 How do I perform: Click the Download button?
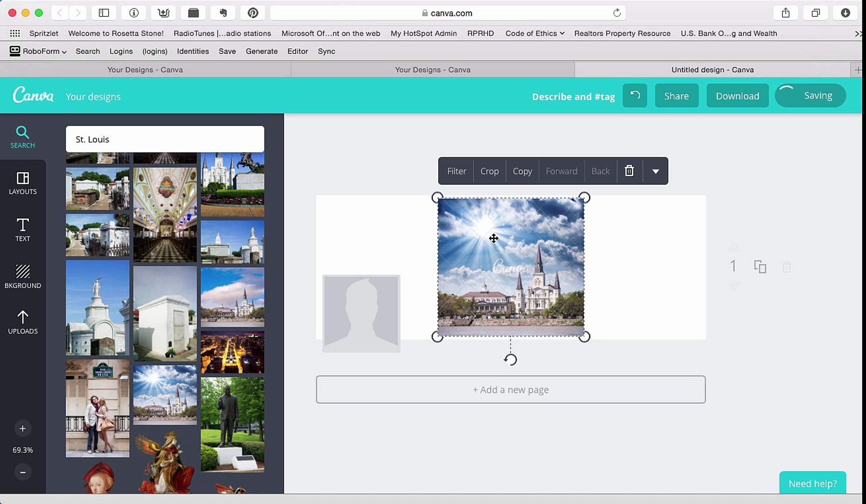[x=737, y=96]
